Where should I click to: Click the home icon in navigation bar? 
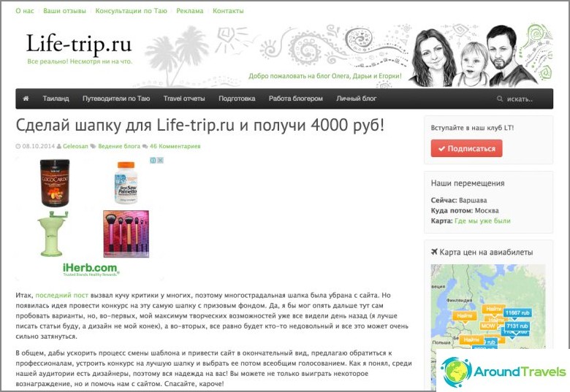[x=26, y=99]
